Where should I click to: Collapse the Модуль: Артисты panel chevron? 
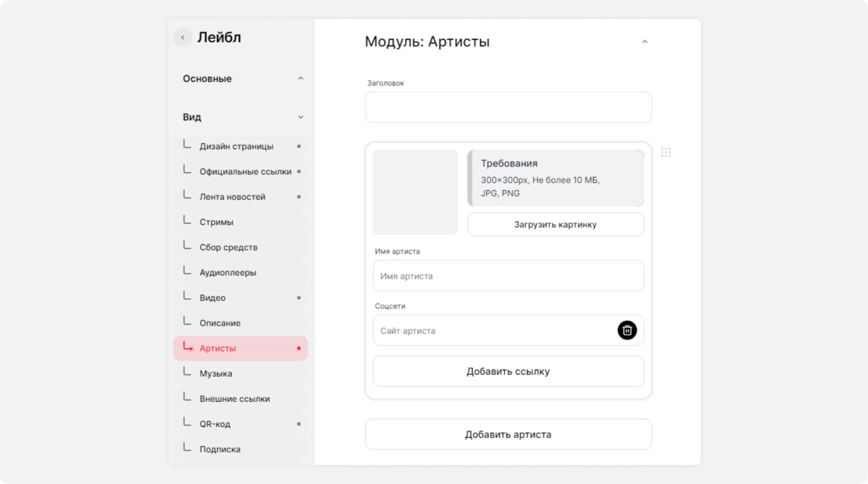point(644,42)
